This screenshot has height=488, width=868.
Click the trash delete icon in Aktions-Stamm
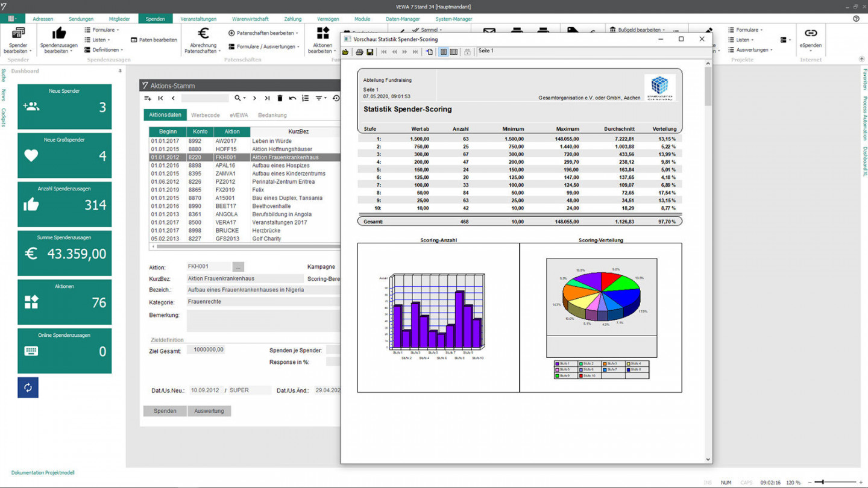coord(280,98)
